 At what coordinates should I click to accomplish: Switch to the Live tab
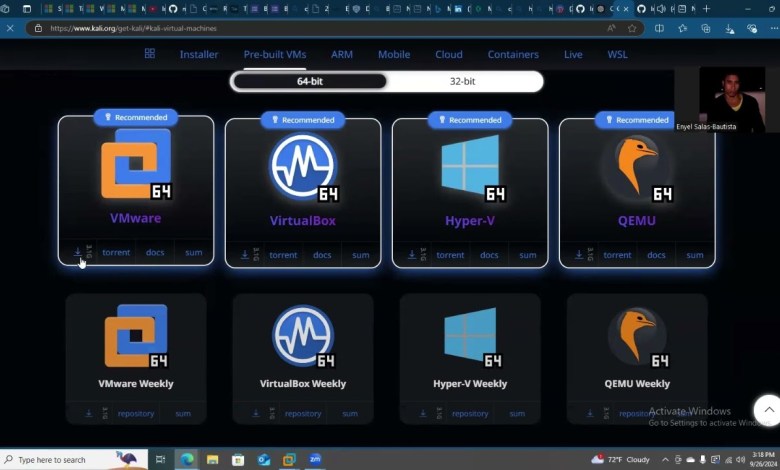[573, 54]
